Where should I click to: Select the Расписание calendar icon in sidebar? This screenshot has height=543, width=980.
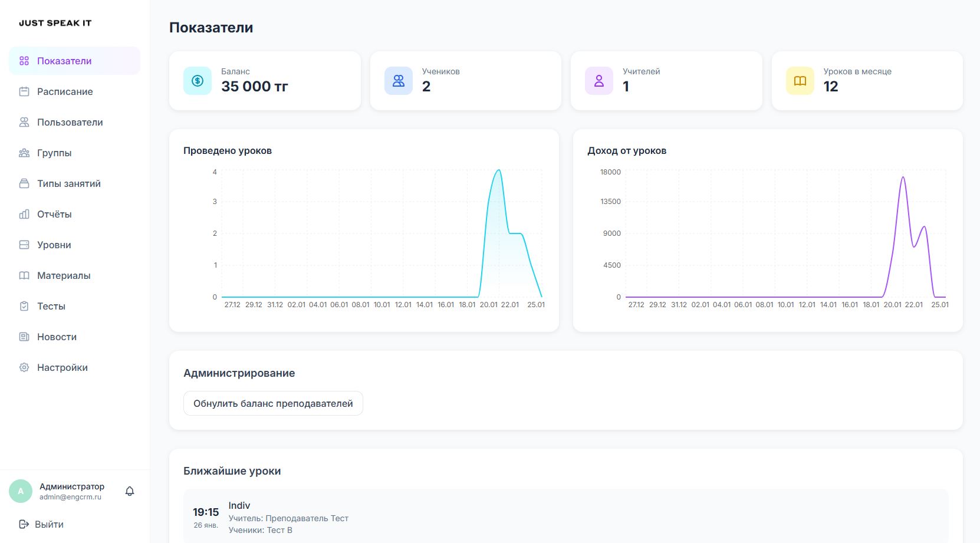click(x=24, y=91)
